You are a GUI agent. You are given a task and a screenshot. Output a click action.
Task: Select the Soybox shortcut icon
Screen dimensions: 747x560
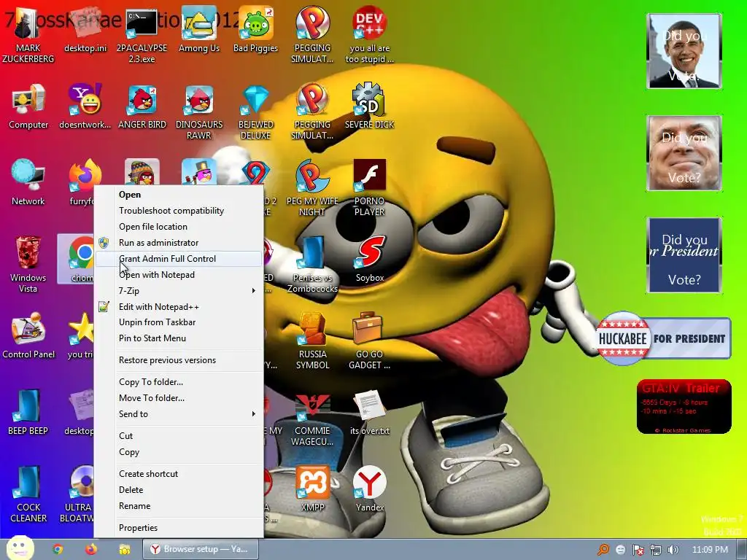[x=369, y=259]
